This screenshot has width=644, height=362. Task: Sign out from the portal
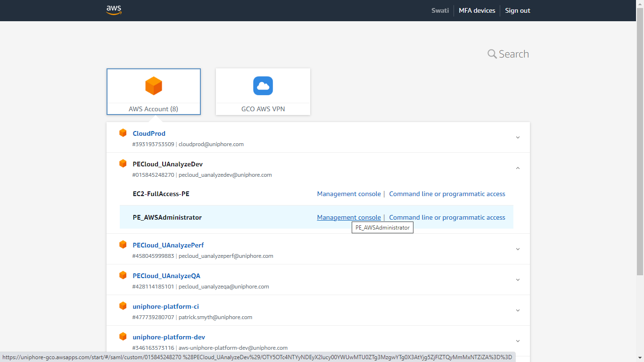click(518, 10)
